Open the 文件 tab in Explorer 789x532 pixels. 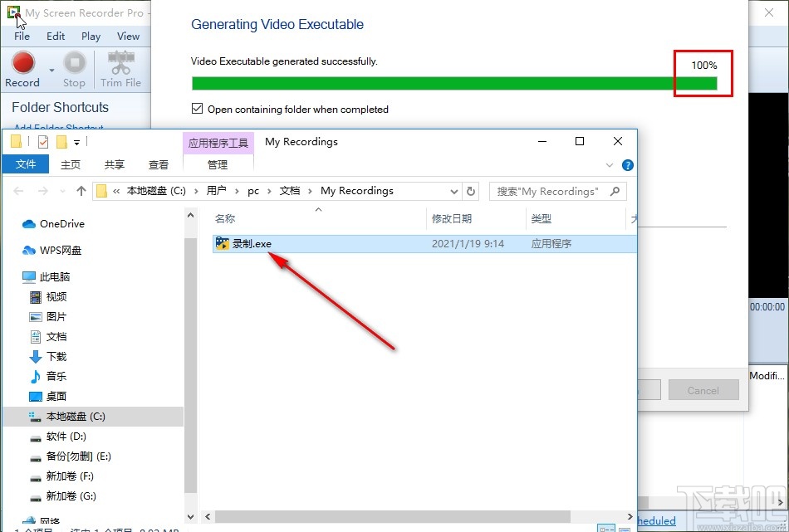[x=26, y=164]
